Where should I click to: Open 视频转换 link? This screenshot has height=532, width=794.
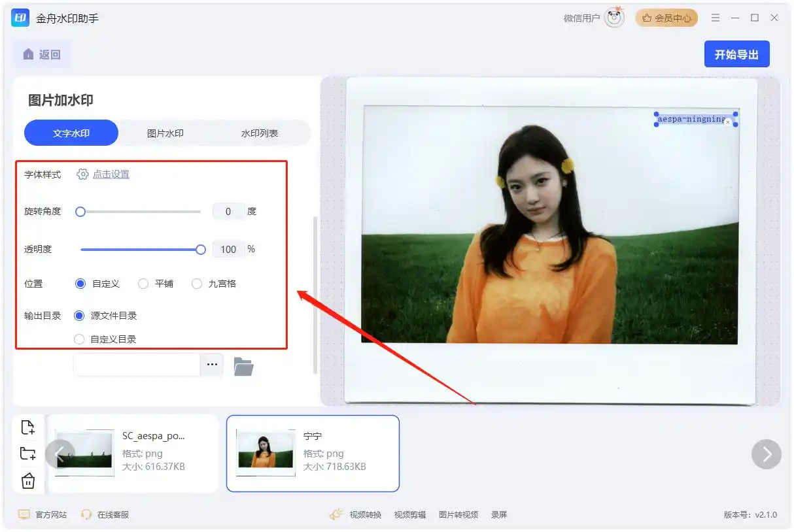click(366, 514)
